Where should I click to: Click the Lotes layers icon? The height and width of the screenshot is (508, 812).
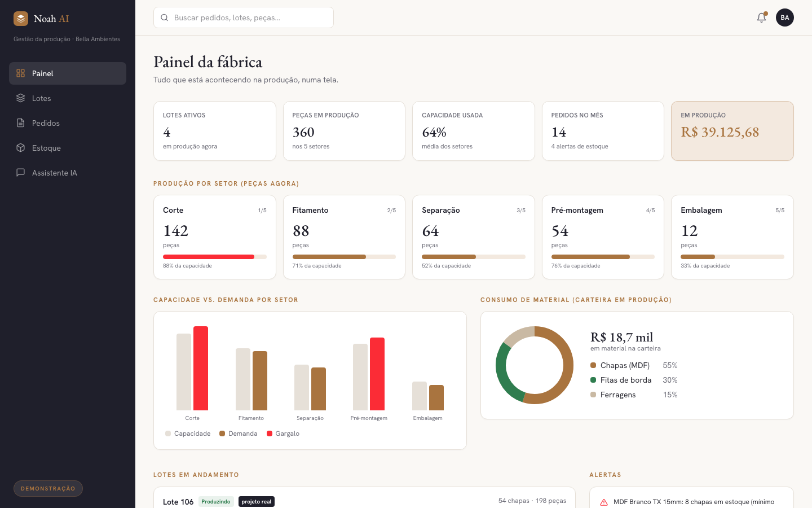pos(21,98)
